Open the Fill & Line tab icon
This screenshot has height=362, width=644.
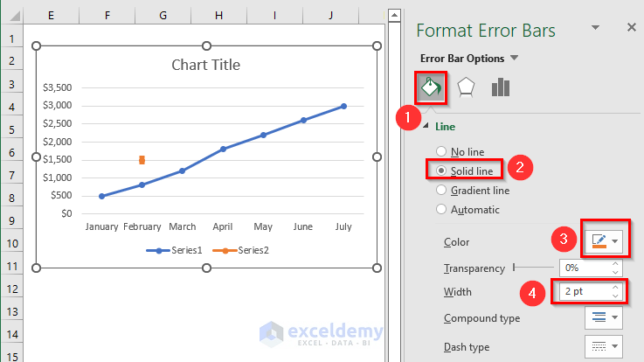pos(431,87)
